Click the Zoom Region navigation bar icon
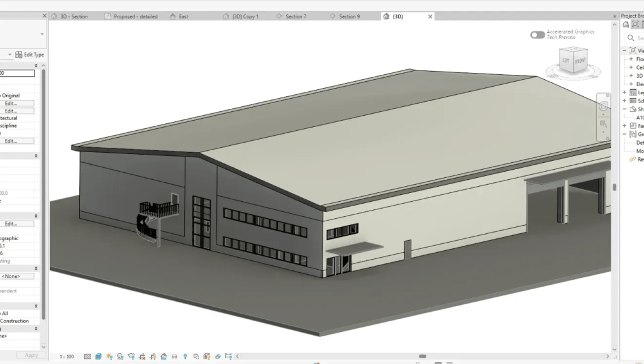644x364 pixels. [x=603, y=123]
